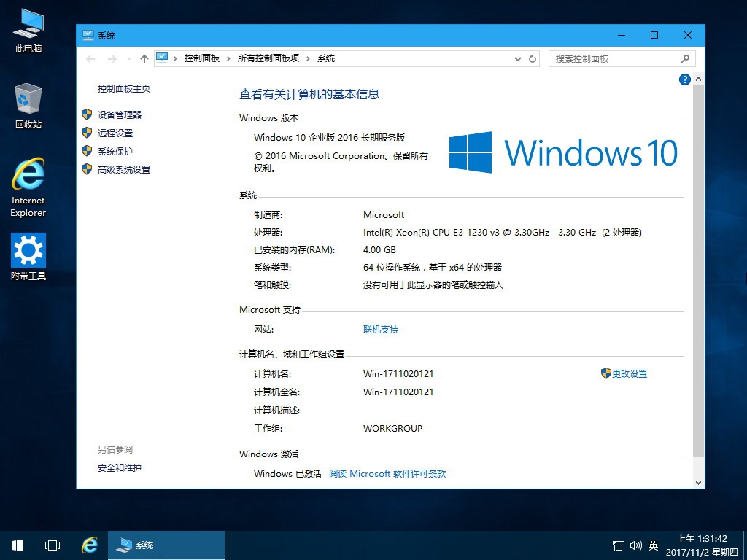Screen dimensions: 747x560
Task: Click the Windows Start button
Action: (18, 545)
